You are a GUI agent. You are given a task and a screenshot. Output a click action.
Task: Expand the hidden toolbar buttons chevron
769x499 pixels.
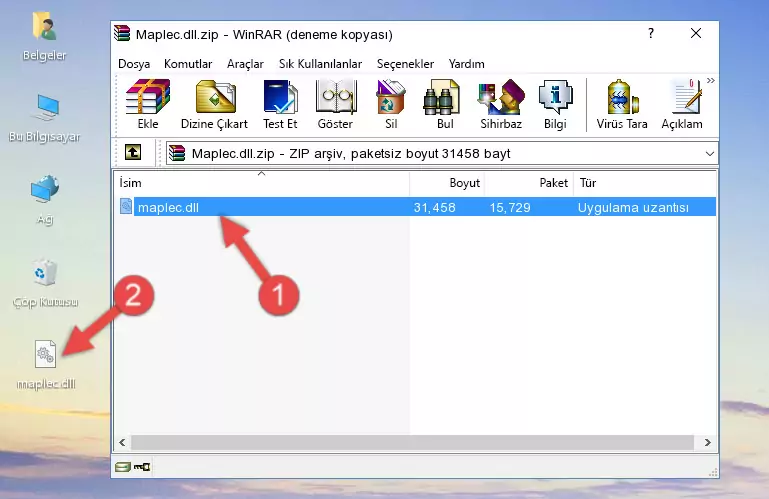[x=711, y=80]
